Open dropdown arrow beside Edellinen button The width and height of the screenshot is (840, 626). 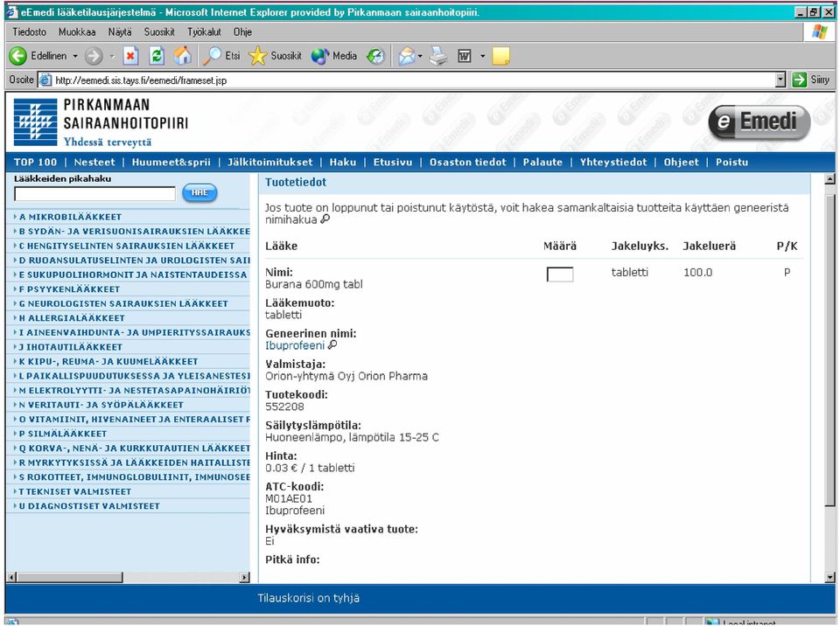[75, 56]
